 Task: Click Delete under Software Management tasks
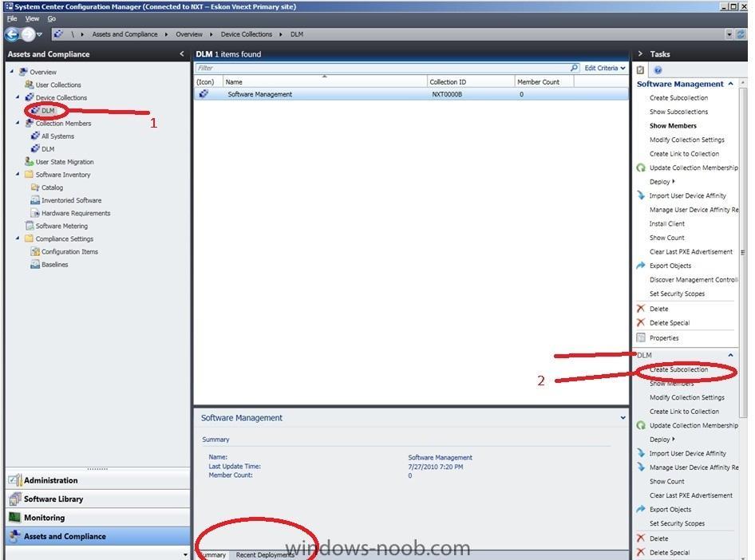tap(658, 309)
